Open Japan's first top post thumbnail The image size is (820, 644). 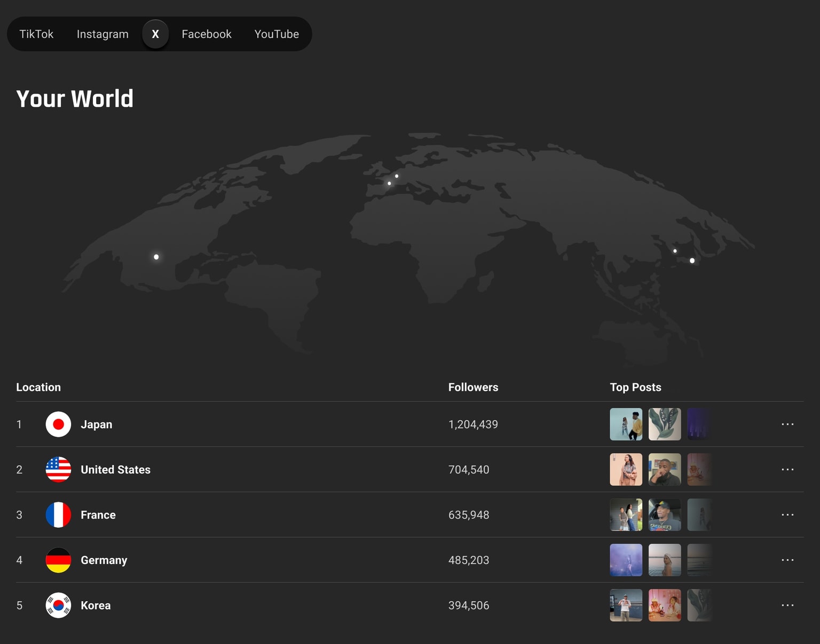[626, 425]
